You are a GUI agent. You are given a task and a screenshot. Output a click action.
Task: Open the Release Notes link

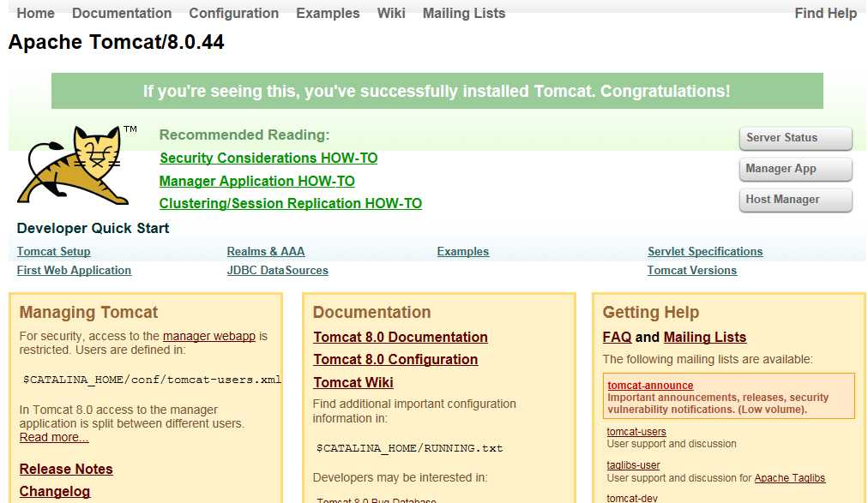pyautogui.click(x=66, y=469)
